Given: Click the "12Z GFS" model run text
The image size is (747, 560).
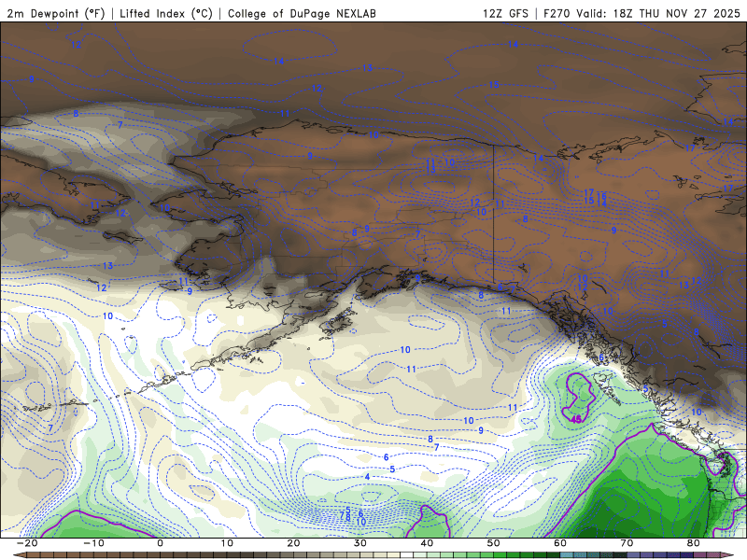Looking at the screenshot, I should pos(505,13).
